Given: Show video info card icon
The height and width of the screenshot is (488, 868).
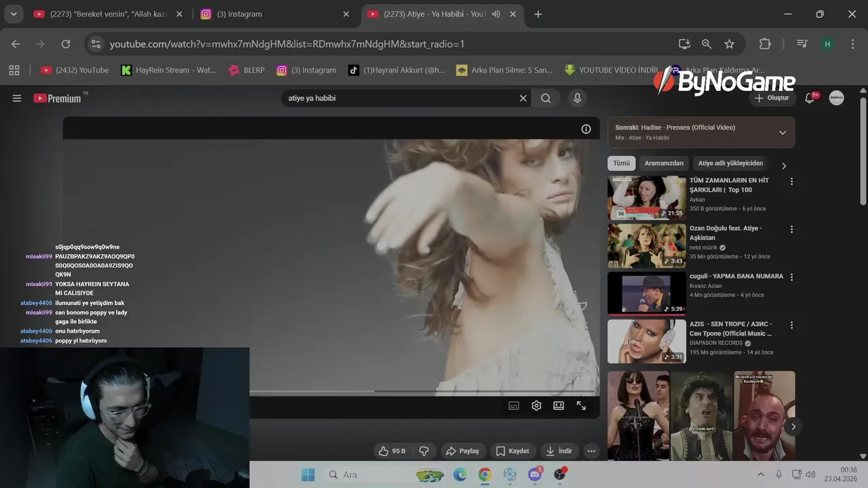Looking at the screenshot, I should click(586, 129).
